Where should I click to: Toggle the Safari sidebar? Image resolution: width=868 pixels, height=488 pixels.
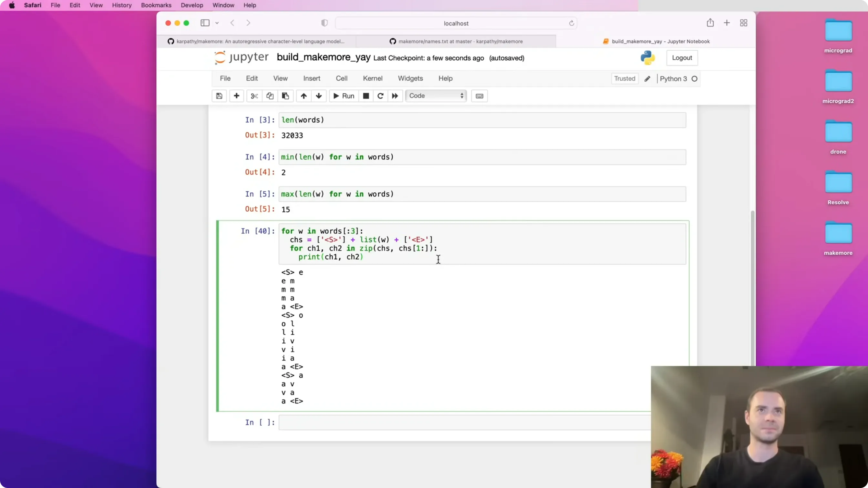pyautogui.click(x=205, y=23)
